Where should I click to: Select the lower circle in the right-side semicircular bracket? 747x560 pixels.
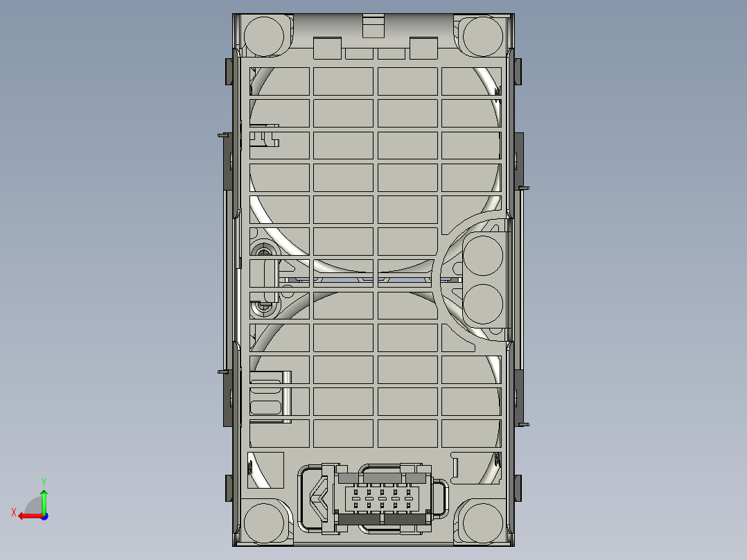482,304
